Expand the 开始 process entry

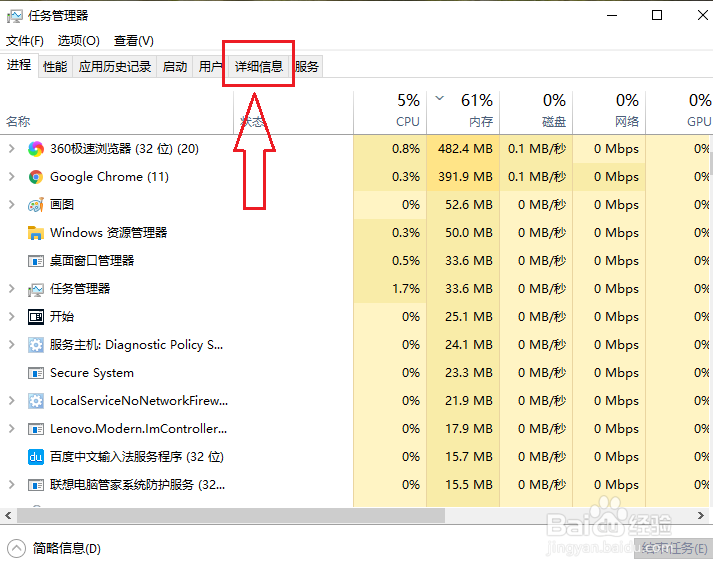tap(12, 316)
